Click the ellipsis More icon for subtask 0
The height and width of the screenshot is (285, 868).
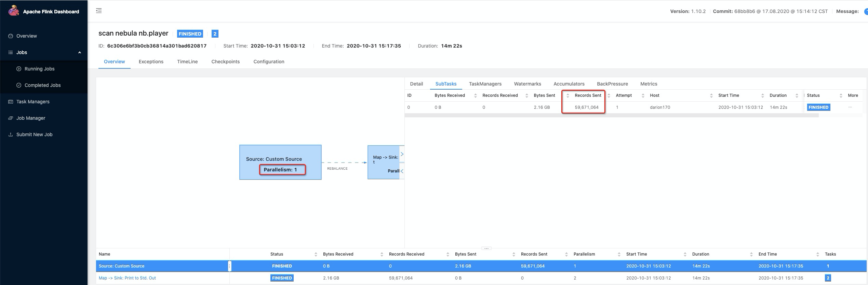[850, 107]
